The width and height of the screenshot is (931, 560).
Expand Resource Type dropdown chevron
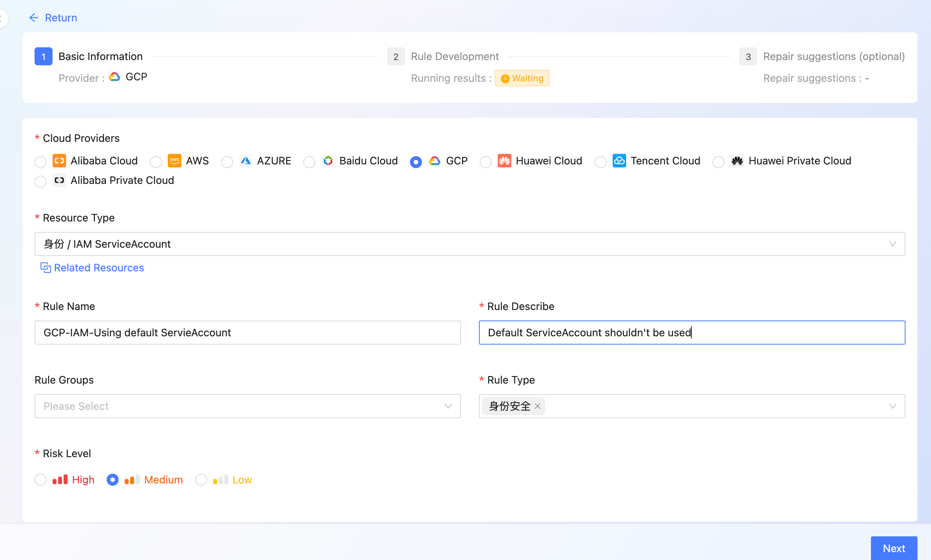point(892,244)
